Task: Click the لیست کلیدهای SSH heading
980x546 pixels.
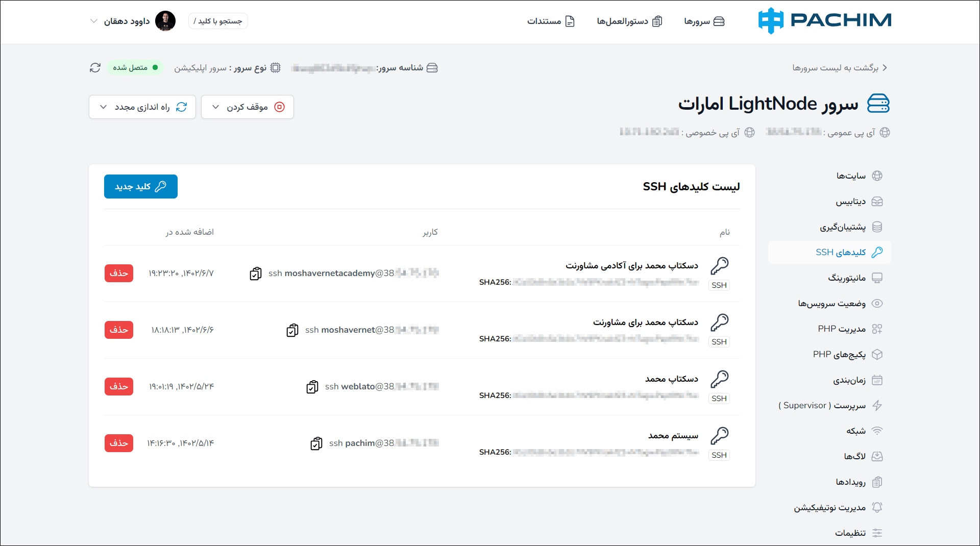Action: click(691, 187)
